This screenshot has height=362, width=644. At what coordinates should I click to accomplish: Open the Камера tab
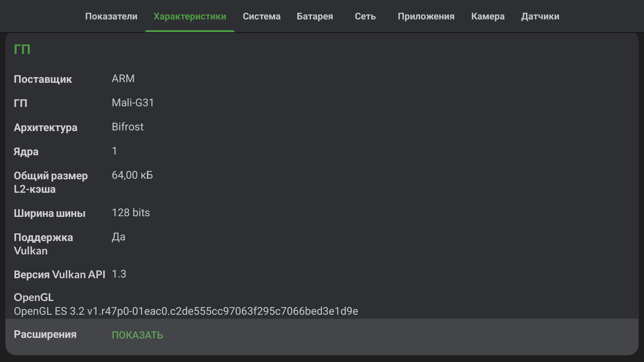[x=488, y=16]
